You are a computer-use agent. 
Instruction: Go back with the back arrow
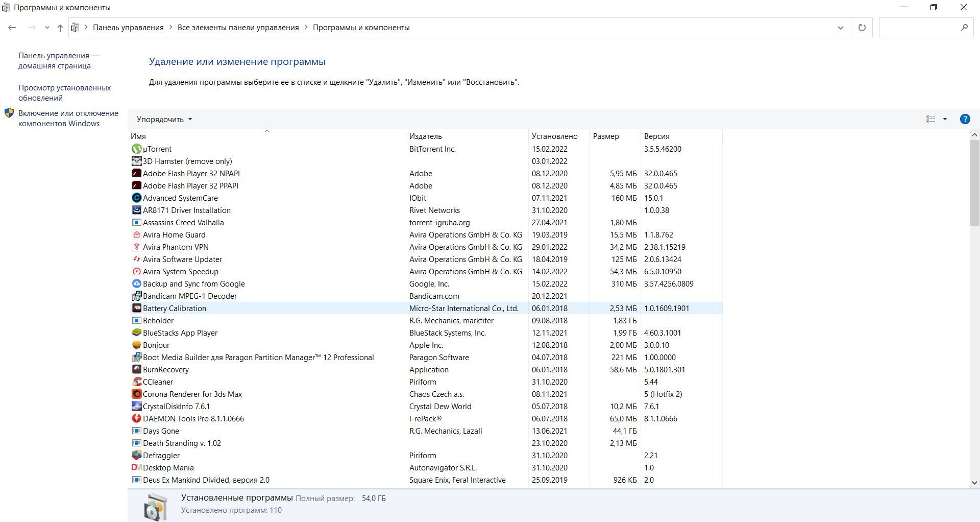[12, 28]
